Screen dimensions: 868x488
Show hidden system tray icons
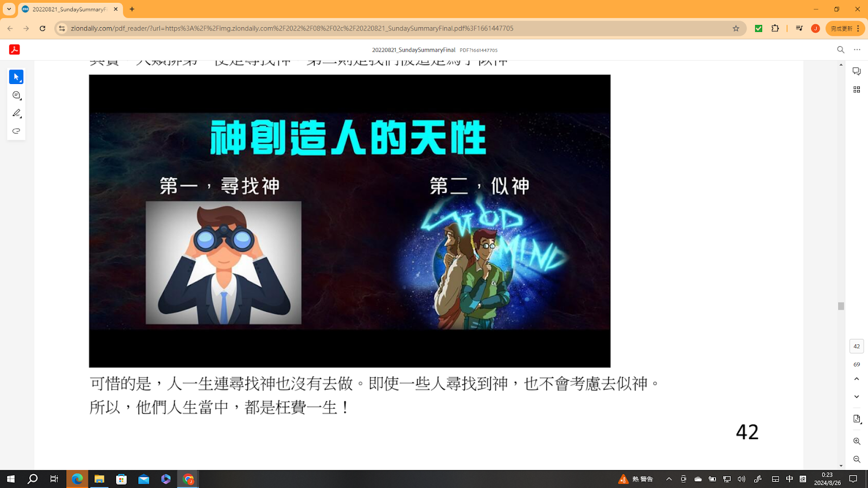[669, 479]
